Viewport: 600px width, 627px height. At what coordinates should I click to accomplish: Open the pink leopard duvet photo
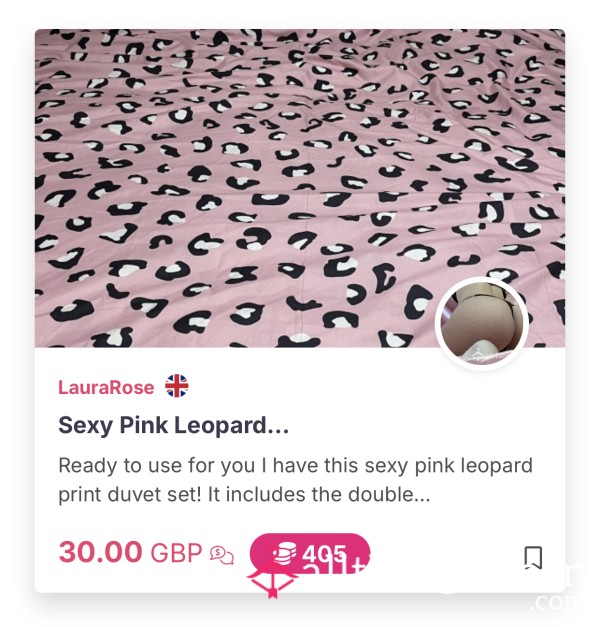(x=300, y=188)
